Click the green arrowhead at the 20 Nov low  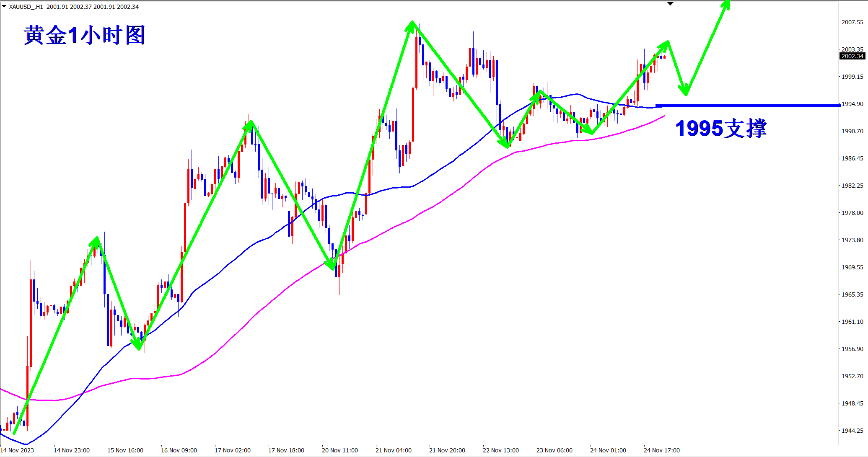point(332,266)
